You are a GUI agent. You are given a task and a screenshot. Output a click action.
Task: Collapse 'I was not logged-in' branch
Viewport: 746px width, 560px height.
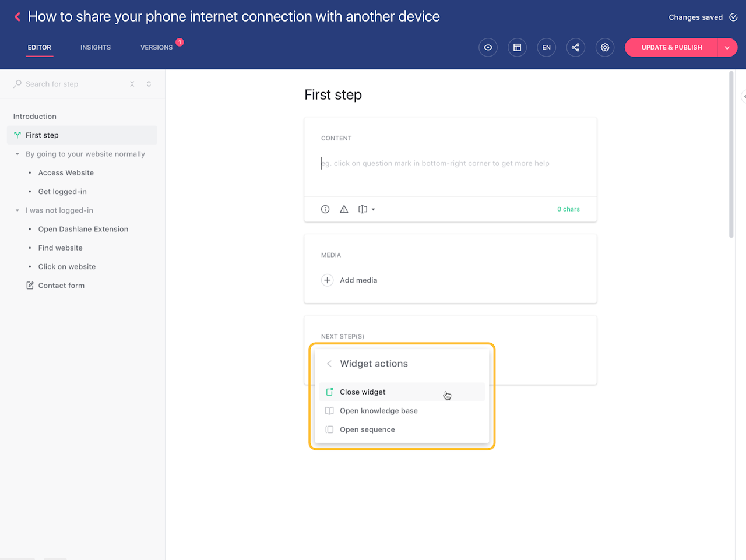click(17, 210)
